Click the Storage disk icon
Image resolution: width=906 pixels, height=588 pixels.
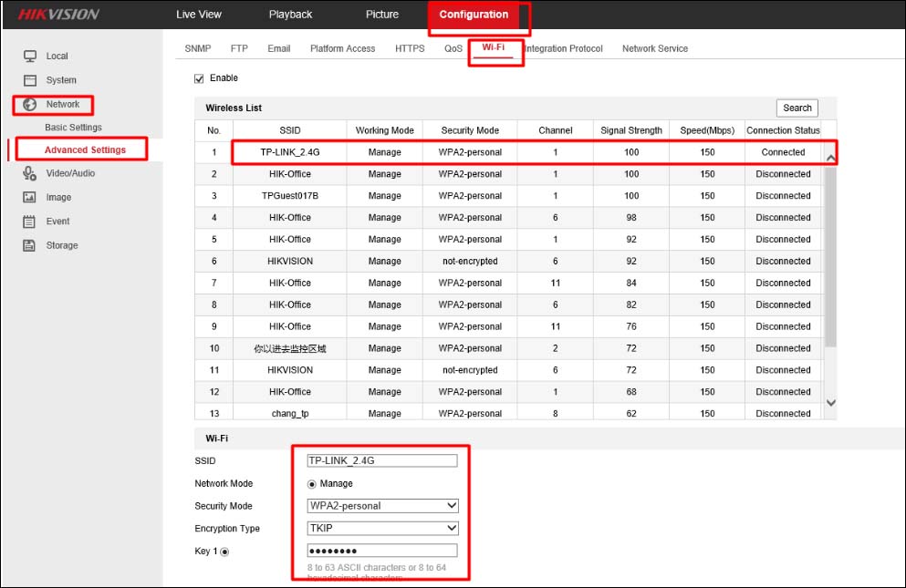[x=29, y=245]
